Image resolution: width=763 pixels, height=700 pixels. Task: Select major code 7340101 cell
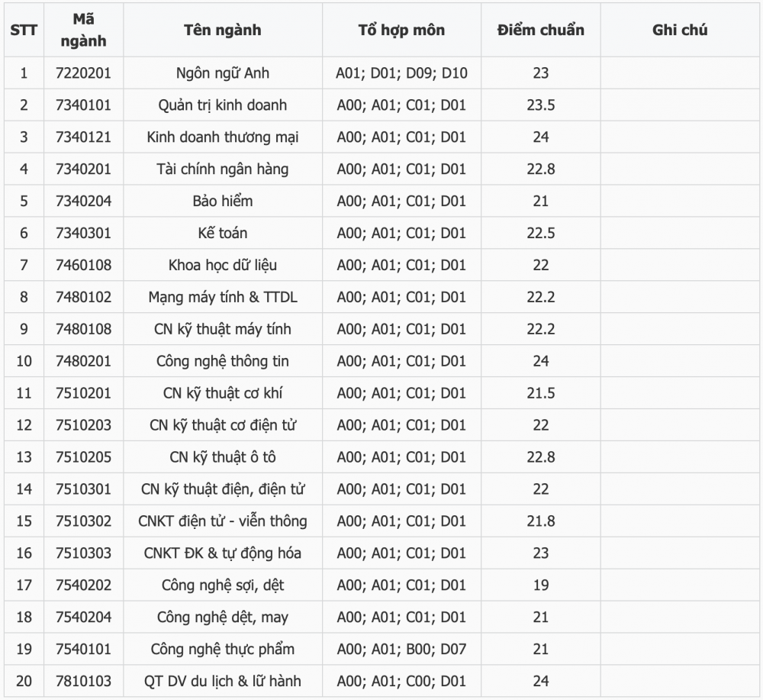coord(83,105)
